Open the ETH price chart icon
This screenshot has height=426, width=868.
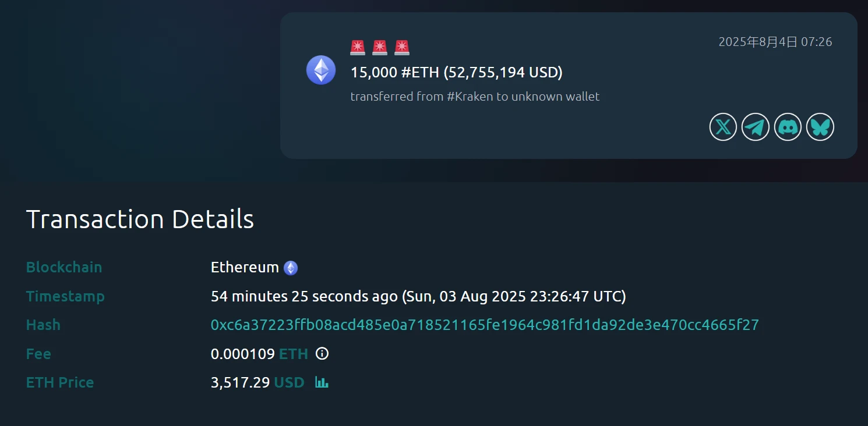coord(322,382)
